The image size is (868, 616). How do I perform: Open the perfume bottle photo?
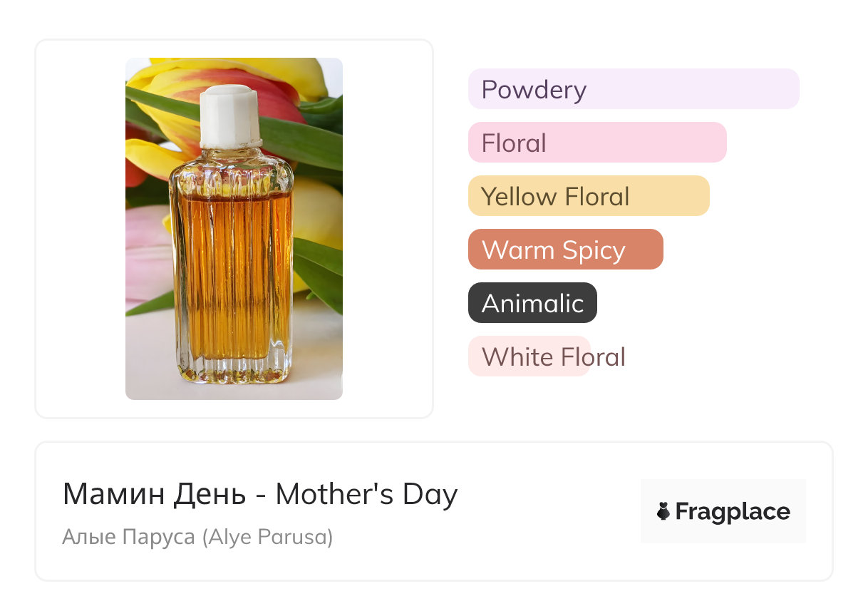234,228
